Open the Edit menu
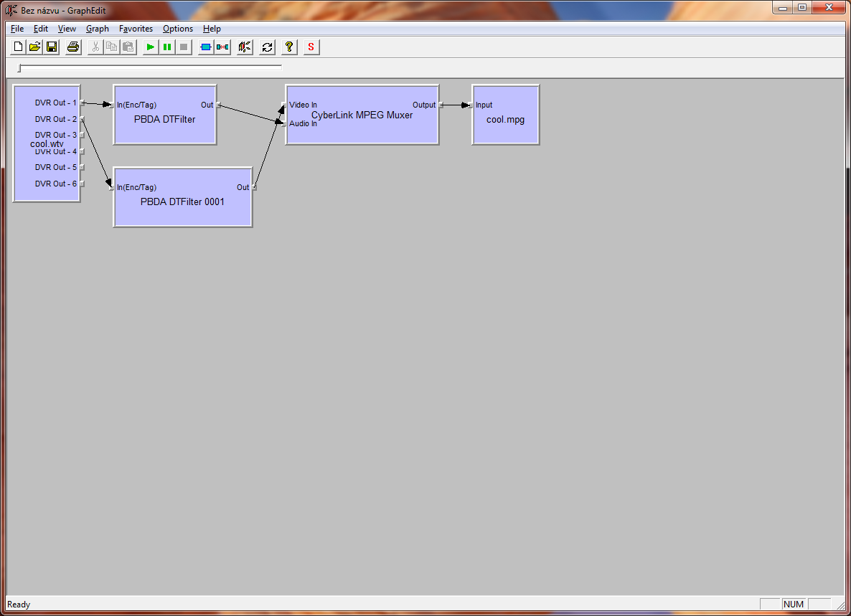This screenshot has height=616, width=851. (x=41, y=29)
